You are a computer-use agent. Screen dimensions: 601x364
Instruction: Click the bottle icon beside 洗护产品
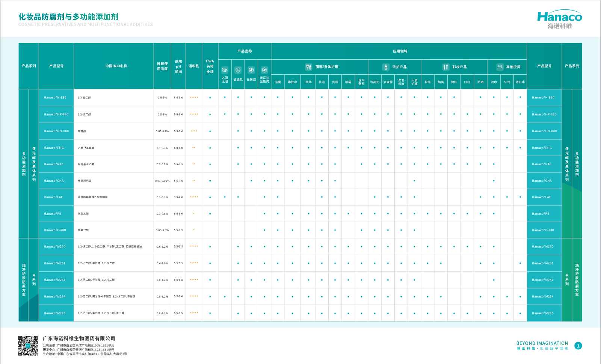[x=386, y=67]
